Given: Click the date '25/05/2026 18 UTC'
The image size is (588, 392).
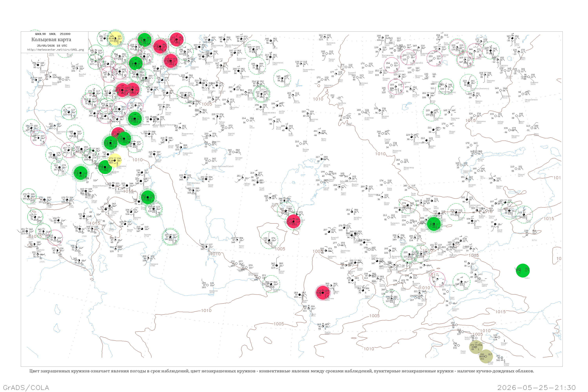Looking at the screenshot, I should click(52, 45).
